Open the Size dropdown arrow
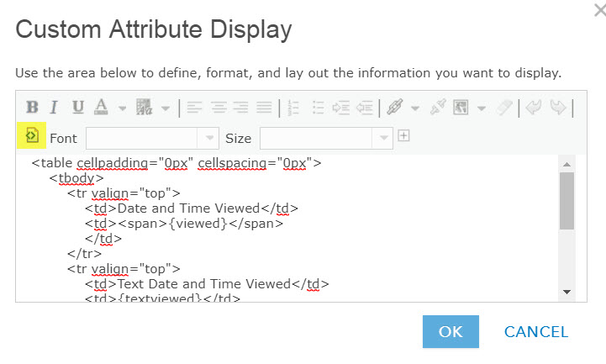The width and height of the screenshot is (606, 364). pos(383,138)
